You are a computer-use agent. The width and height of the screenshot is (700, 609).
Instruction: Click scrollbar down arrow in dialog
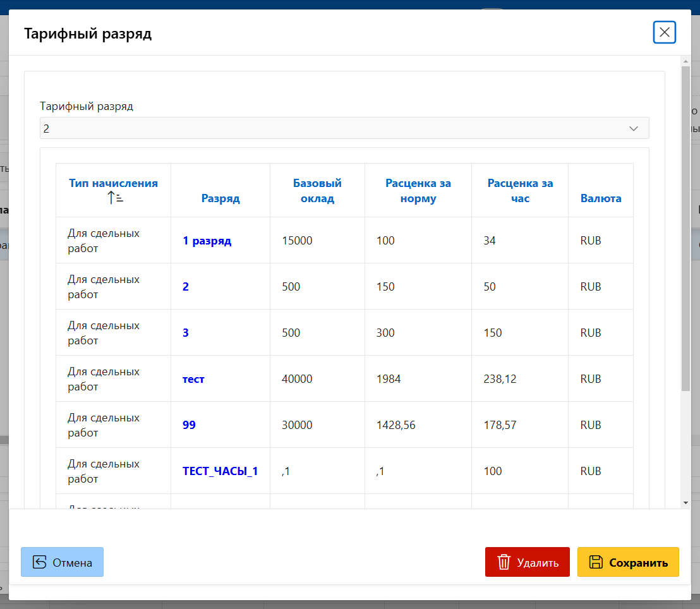pyautogui.click(x=685, y=502)
